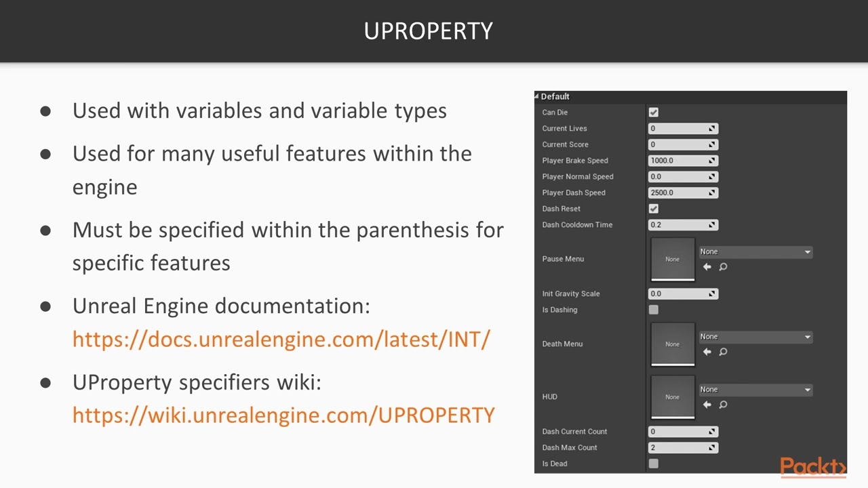Select 'Player Brake Speed' property label

point(575,161)
